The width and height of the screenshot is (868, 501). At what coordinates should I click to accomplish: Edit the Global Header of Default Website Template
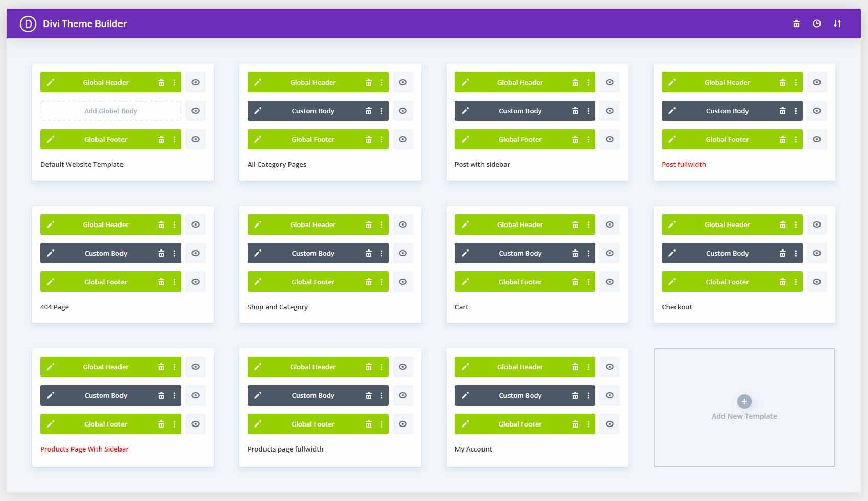(x=51, y=82)
